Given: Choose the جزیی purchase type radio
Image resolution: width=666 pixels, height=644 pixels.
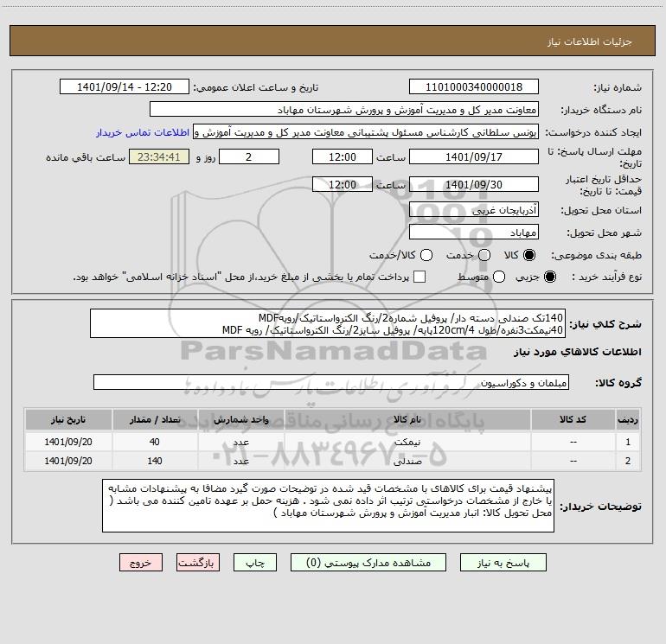Looking at the screenshot, I should click(549, 277).
